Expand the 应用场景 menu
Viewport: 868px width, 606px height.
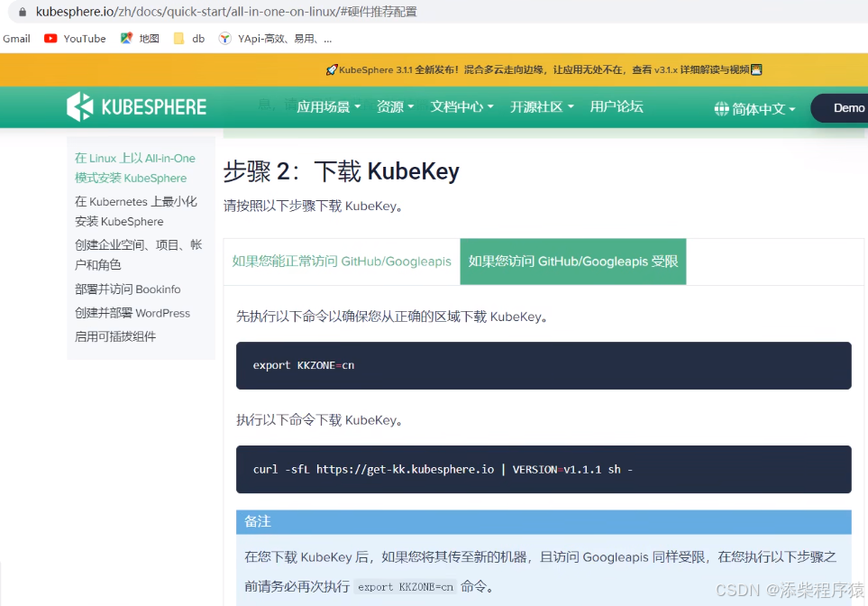point(328,107)
